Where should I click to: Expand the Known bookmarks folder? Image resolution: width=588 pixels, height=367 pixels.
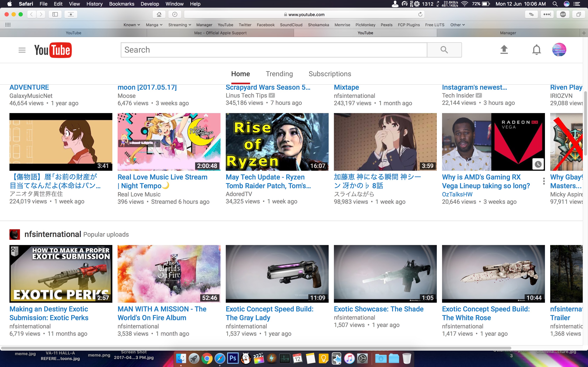pyautogui.click(x=132, y=25)
